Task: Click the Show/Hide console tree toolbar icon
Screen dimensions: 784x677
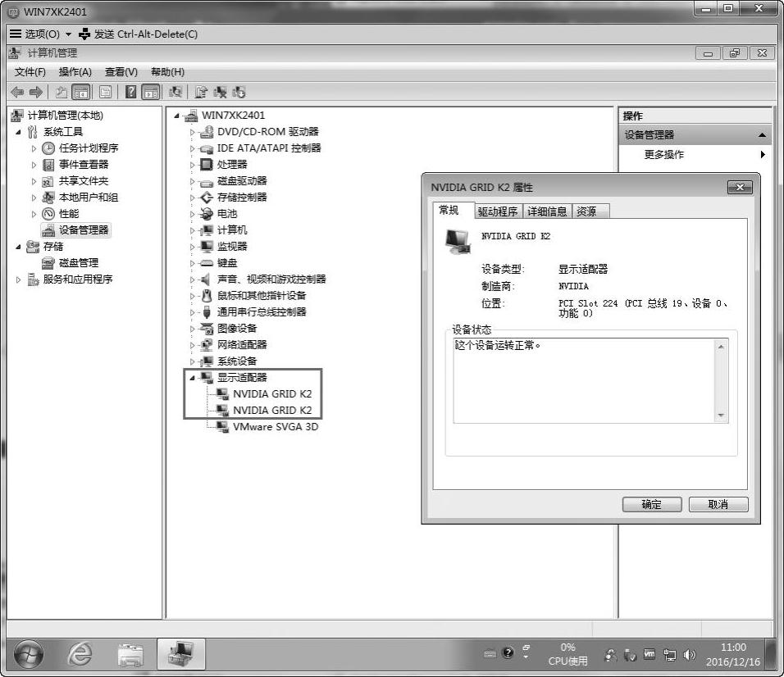Action: coord(81,92)
